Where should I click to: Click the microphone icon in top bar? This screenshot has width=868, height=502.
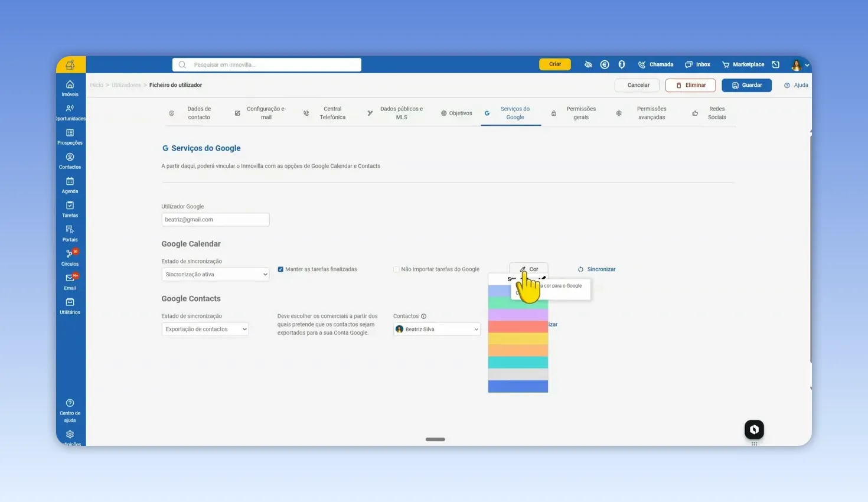pyautogui.click(x=622, y=64)
